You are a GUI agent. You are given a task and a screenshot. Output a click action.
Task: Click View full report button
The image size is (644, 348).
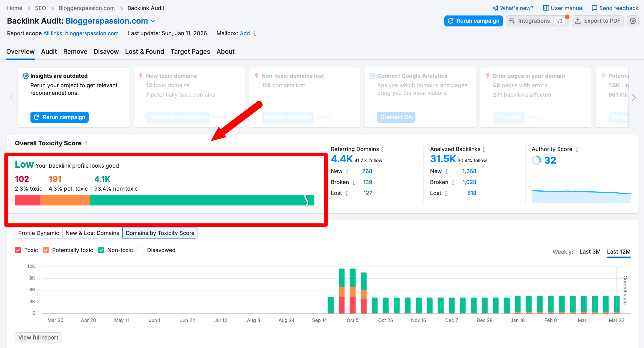pos(38,338)
